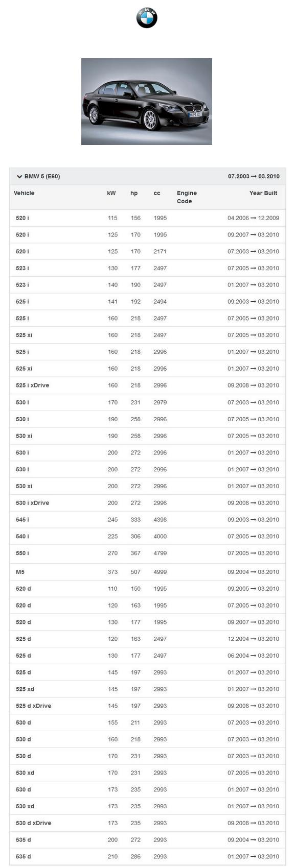Sort by the Vehicle column header
The width and height of the screenshot is (296, 868).
tap(24, 193)
